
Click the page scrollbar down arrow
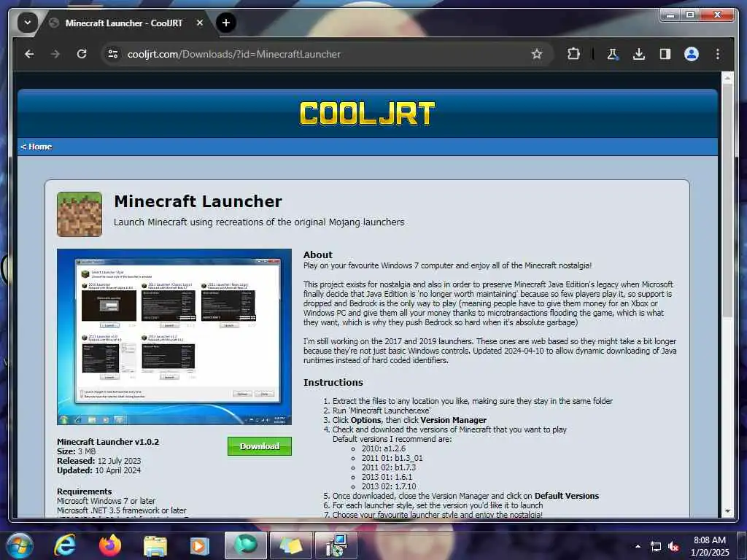[727, 511]
